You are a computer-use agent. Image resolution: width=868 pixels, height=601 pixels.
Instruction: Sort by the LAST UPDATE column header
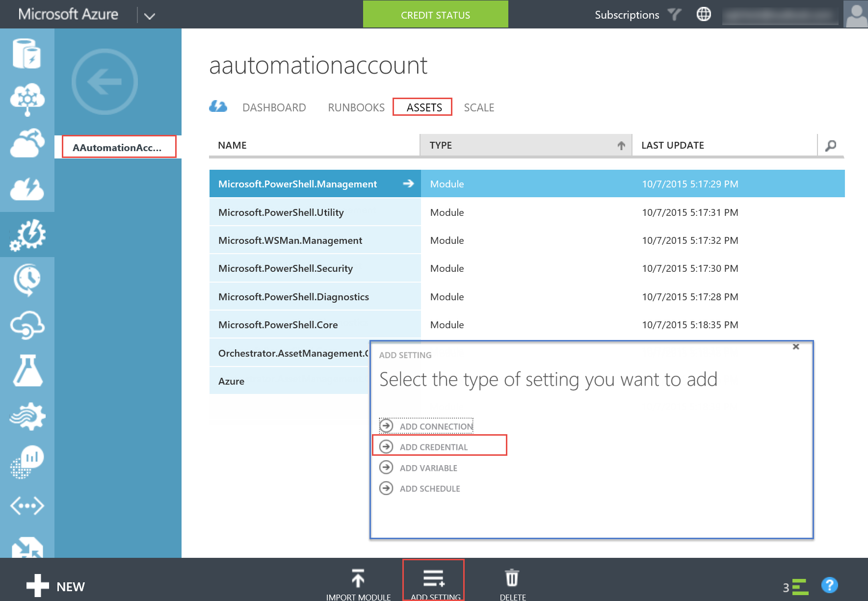click(x=725, y=145)
